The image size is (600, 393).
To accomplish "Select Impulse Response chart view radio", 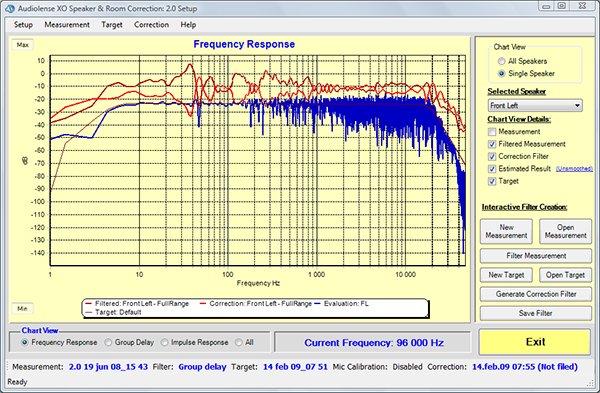I will pos(165,342).
